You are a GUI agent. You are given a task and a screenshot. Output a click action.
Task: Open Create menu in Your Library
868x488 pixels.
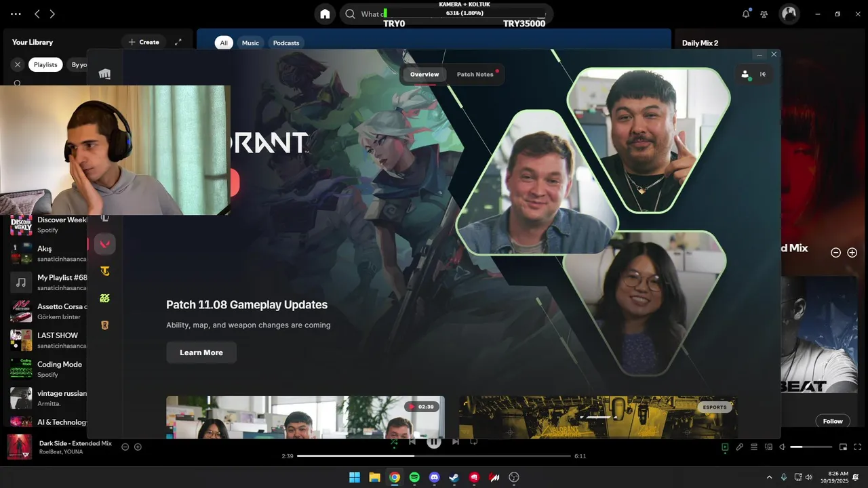(x=144, y=42)
